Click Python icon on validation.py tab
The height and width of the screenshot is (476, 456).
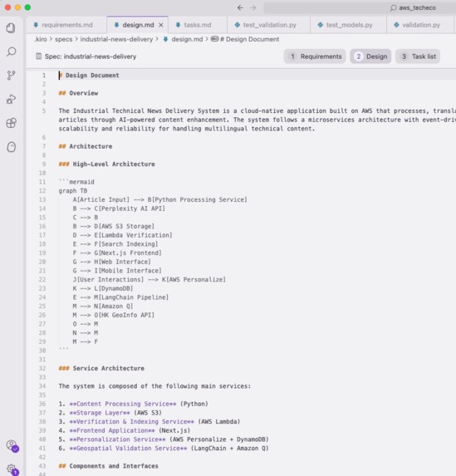click(x=396, y=25)
